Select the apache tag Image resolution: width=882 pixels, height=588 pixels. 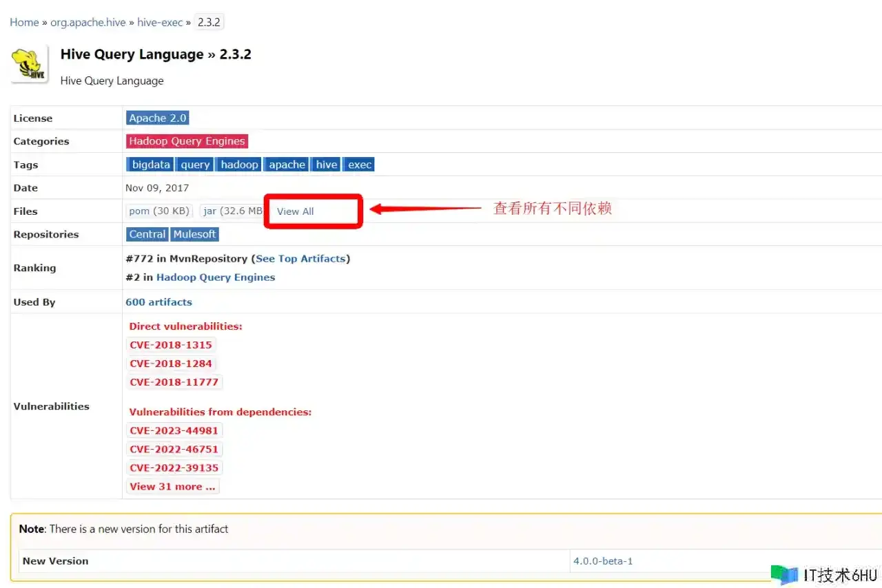(287, 165)
